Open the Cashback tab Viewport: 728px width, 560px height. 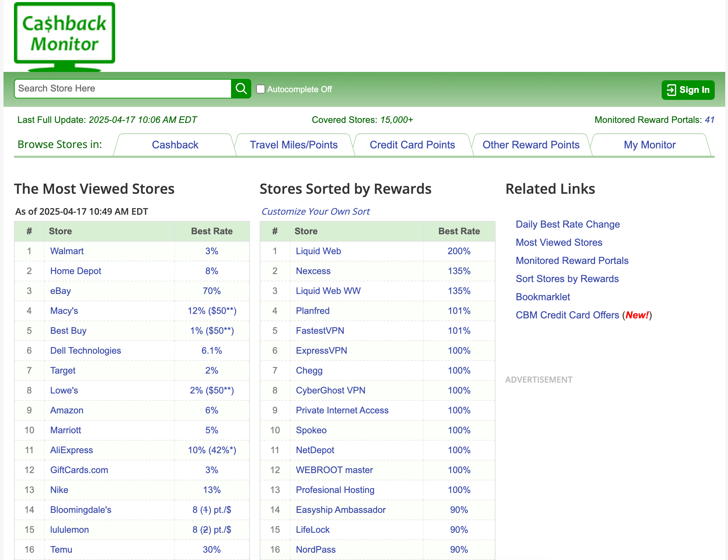pyautogui.click(x=175, y=145)
